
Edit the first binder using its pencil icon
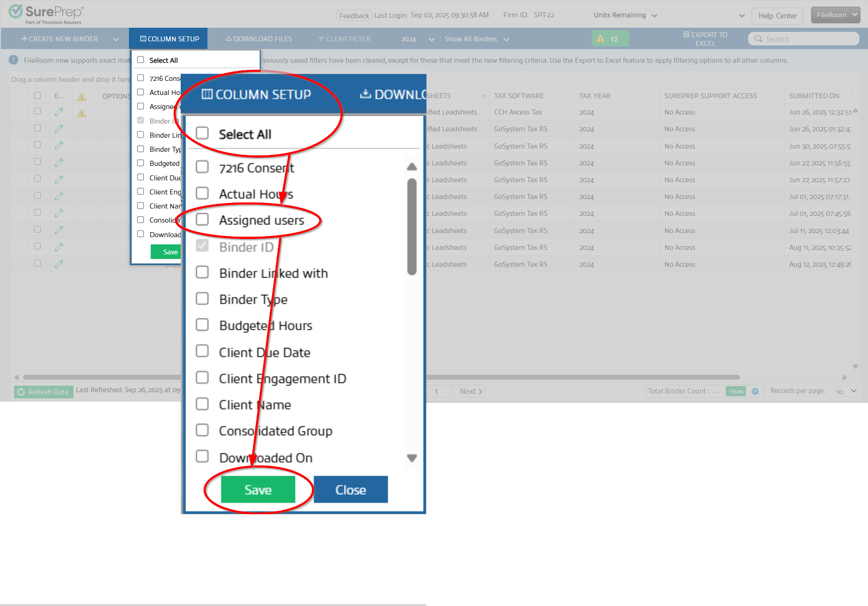point(59,111)
